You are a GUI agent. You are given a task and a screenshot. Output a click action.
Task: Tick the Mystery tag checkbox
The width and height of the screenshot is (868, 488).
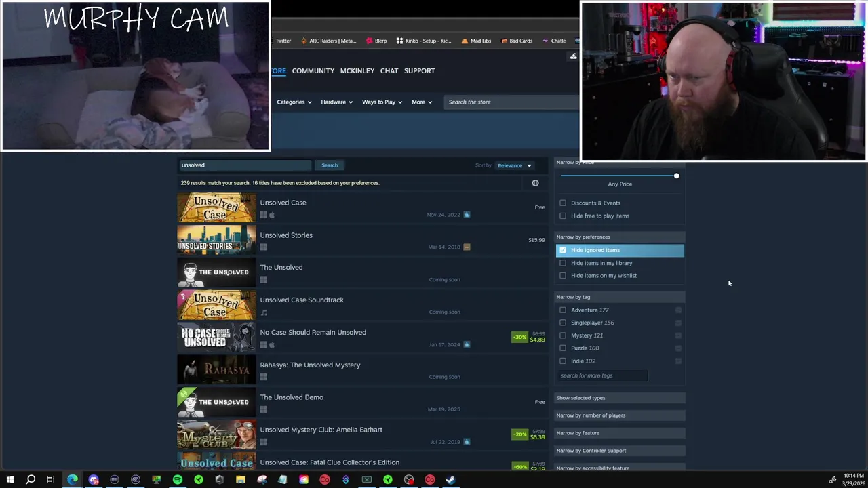point(563,335)
